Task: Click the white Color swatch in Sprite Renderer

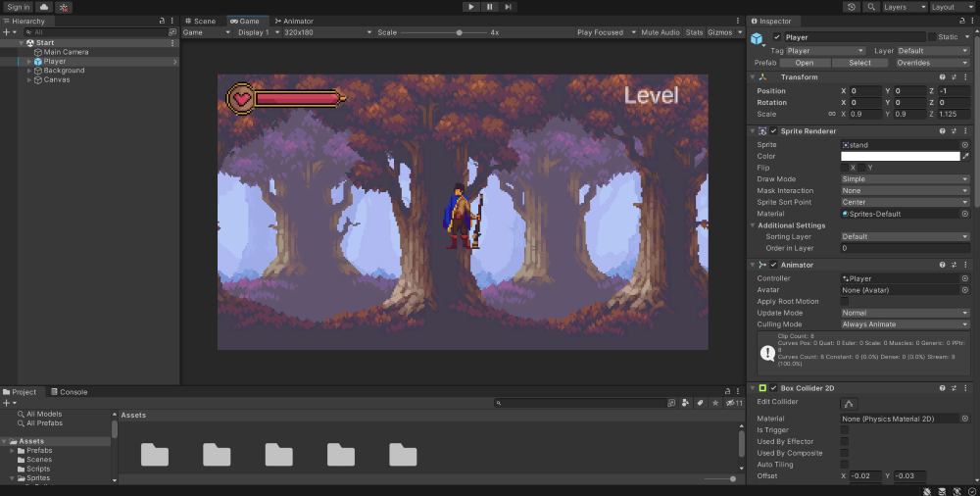Action: point(900,156)
